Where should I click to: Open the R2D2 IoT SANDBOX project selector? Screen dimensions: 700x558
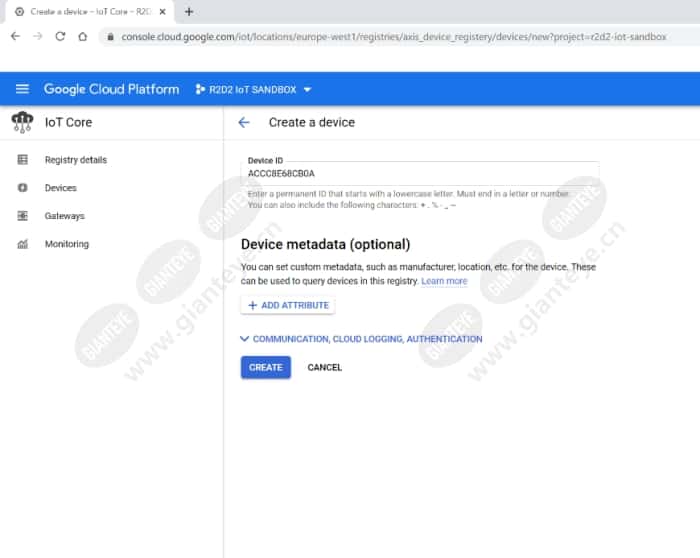click(253, 90)
